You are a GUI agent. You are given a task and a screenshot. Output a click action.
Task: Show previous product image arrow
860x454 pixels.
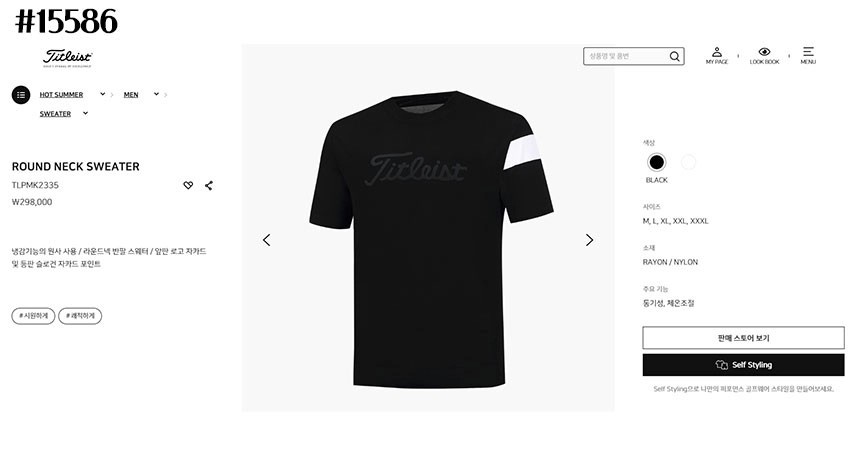coord(267,240)
